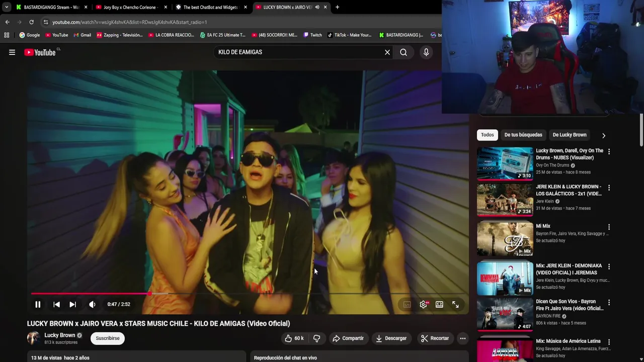Open Gmail bookmark
The width and height of the screenshot is (644, 362).
[83, 35]
